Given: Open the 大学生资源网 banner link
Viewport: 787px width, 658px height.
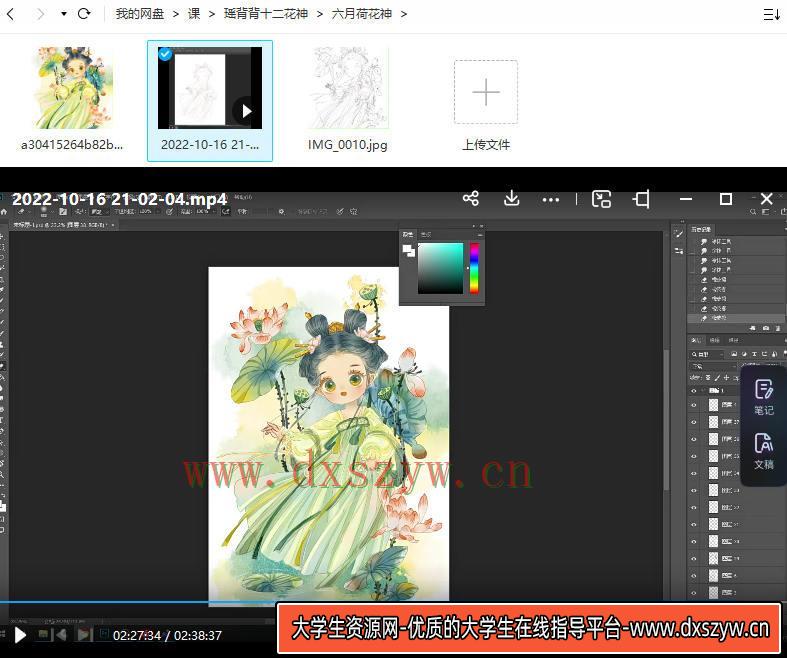Looking at the screenshot, I should (529, 629).
